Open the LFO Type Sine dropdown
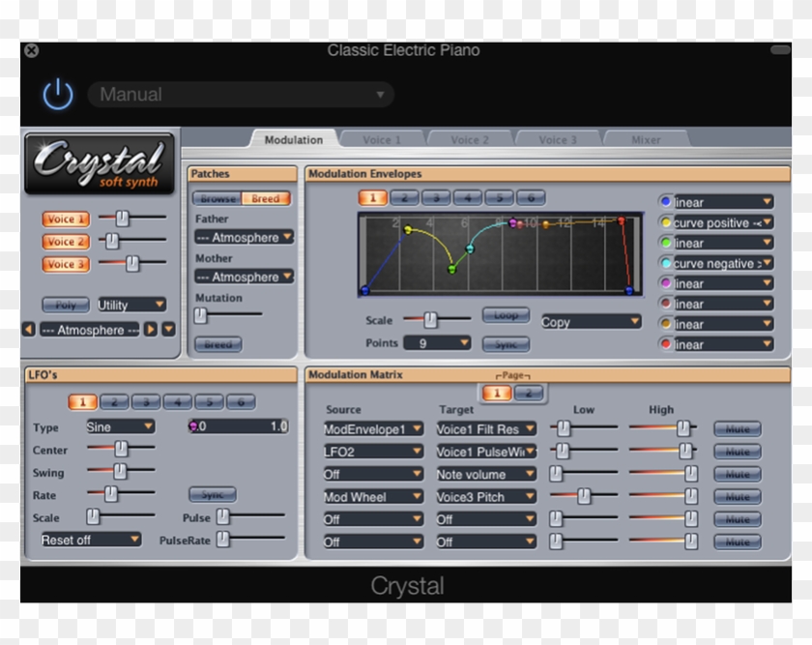Viewport: 812px width, 645px height. coord(120,426)
